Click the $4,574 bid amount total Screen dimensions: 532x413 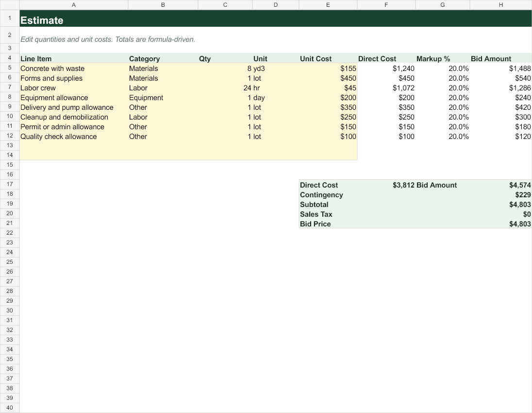coord(501,185)
